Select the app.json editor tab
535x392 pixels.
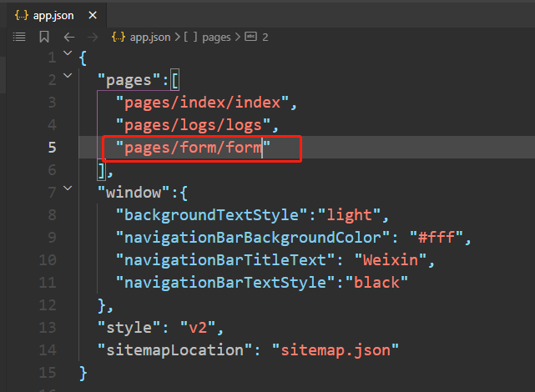click(x=56, y=15)
